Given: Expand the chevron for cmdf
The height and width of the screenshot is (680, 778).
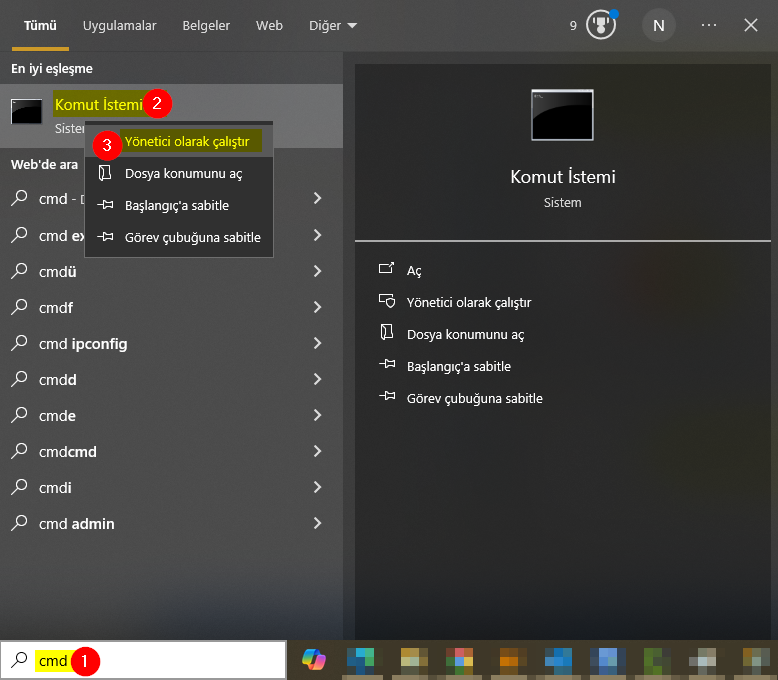Looking at the screenshot, I should point(318,307).
